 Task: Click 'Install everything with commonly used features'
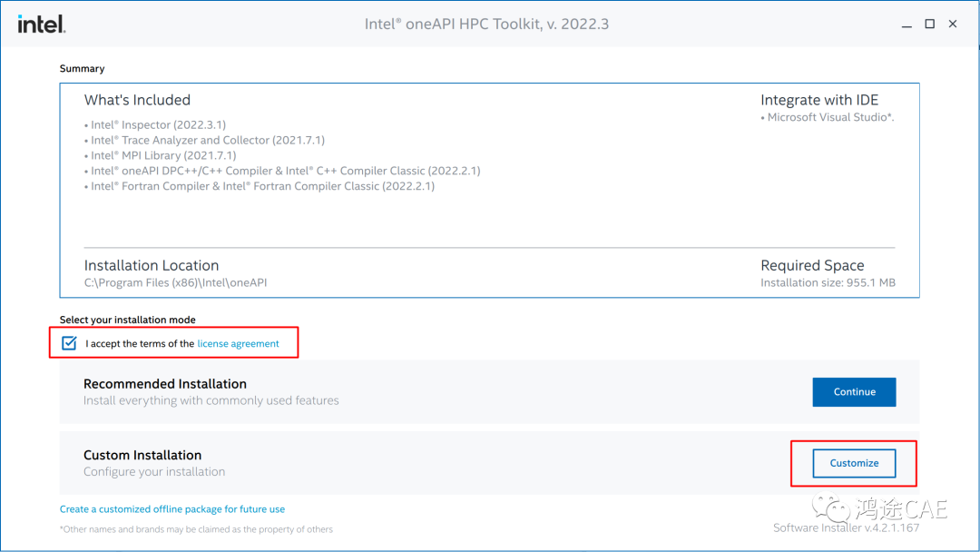tap(211, 400)
